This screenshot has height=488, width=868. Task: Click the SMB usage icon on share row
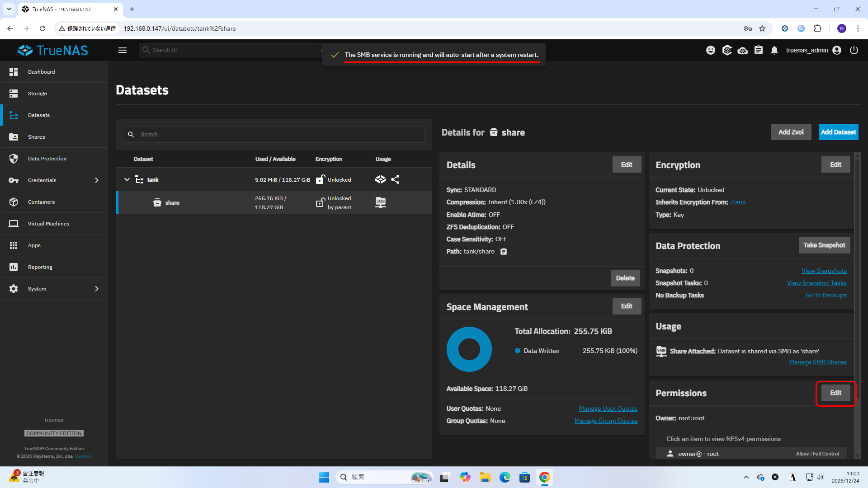[x=381, y=202]
